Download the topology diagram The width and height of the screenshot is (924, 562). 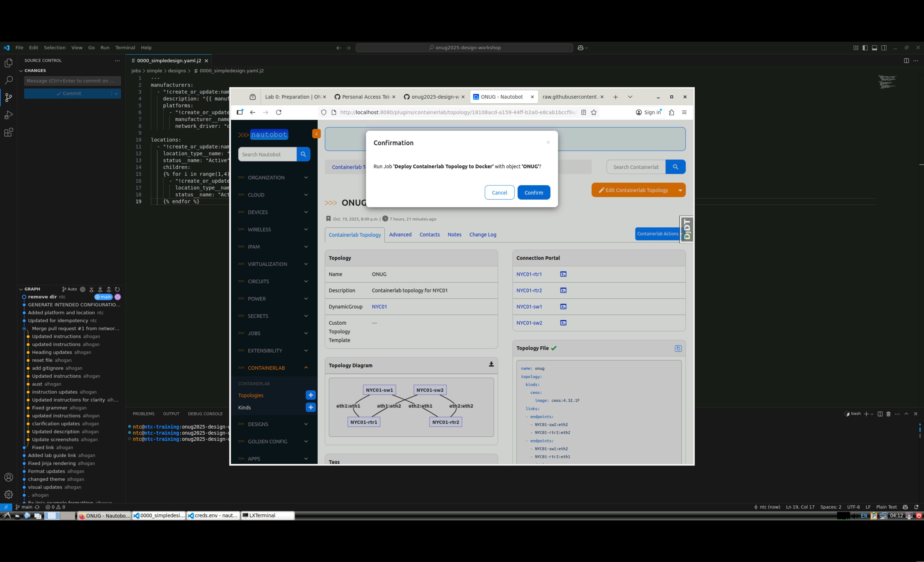coord(491,365)
